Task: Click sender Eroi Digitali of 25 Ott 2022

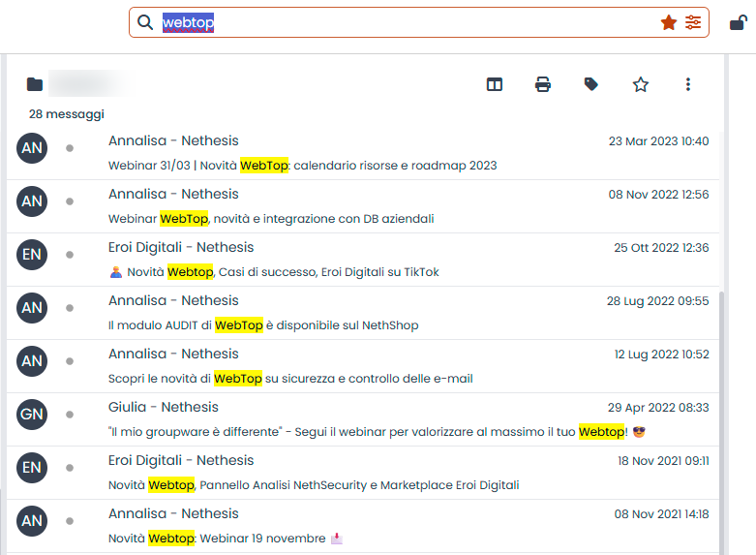Action: pyautogui.click(x=181, y=247)
